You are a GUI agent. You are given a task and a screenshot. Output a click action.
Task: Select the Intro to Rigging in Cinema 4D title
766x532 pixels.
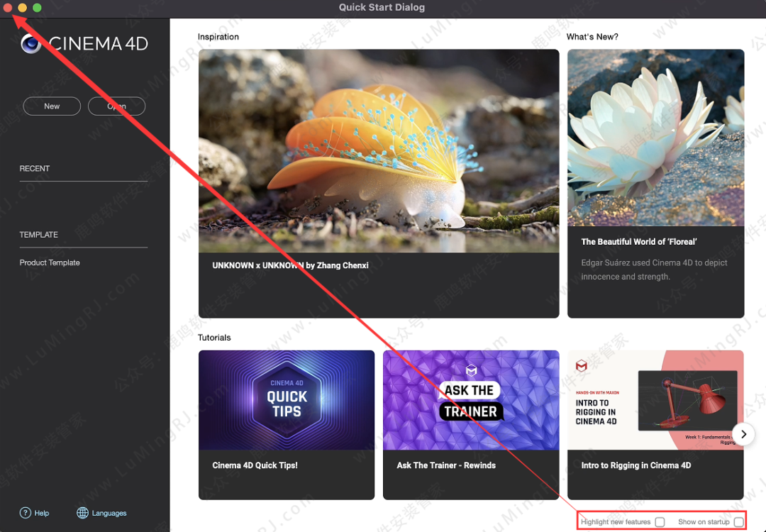tap(635, 465)
